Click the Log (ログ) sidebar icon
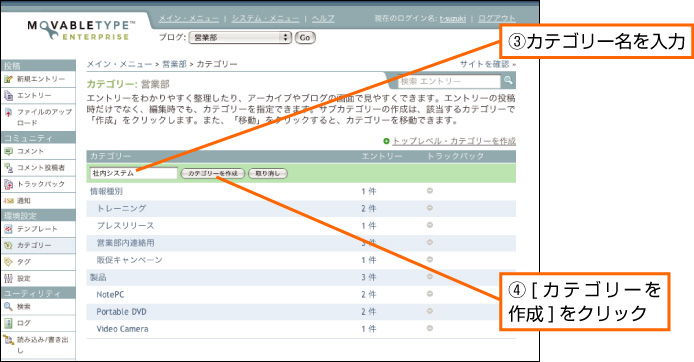 click(x=8, y=323)
